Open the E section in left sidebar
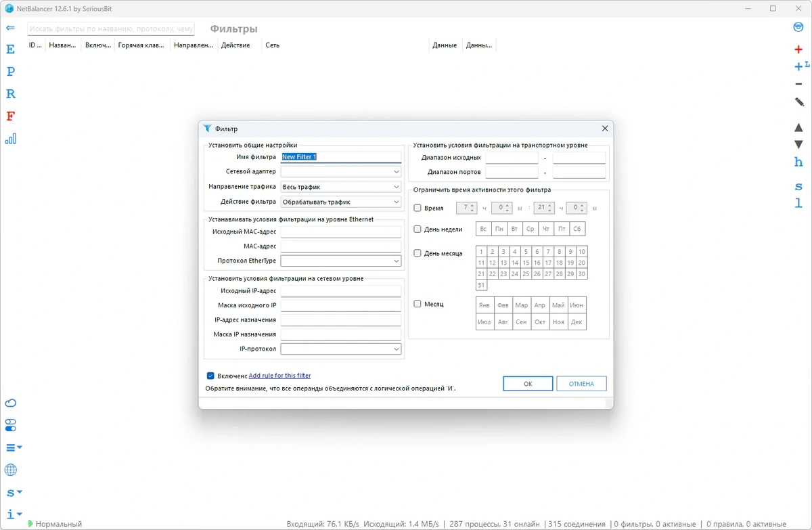This screenshot has width=812, height=530. [10, 49]
